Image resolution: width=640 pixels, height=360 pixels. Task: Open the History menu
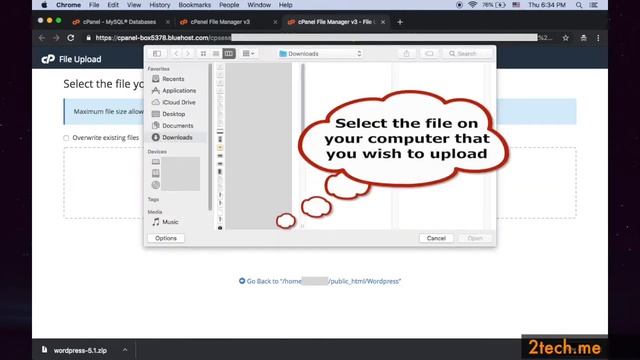159,5
